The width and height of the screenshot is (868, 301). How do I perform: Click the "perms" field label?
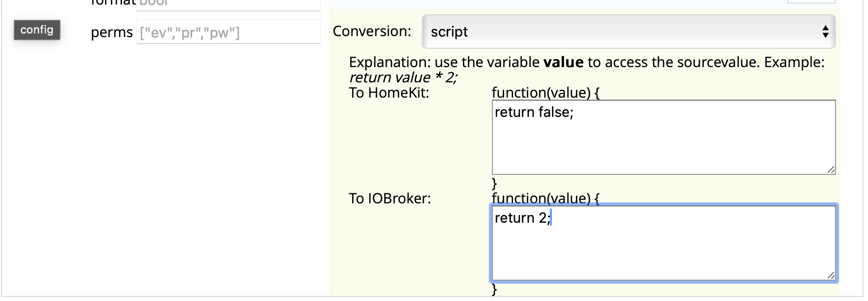tap(111, 33)
